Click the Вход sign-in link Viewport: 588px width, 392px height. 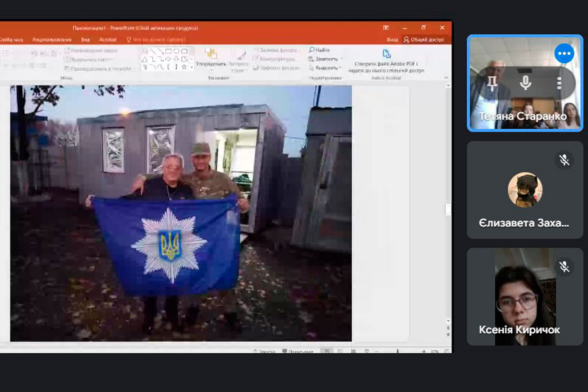(x=391, y=40)
